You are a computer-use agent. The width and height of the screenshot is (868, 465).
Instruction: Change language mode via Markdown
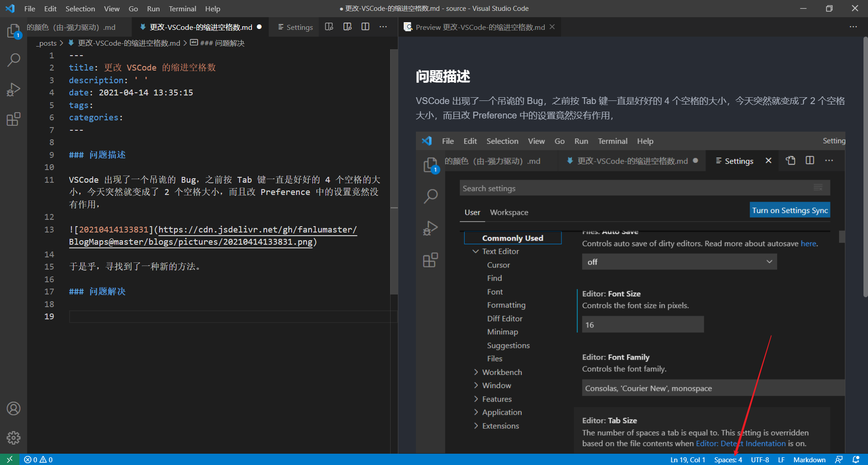pos(809,460)
